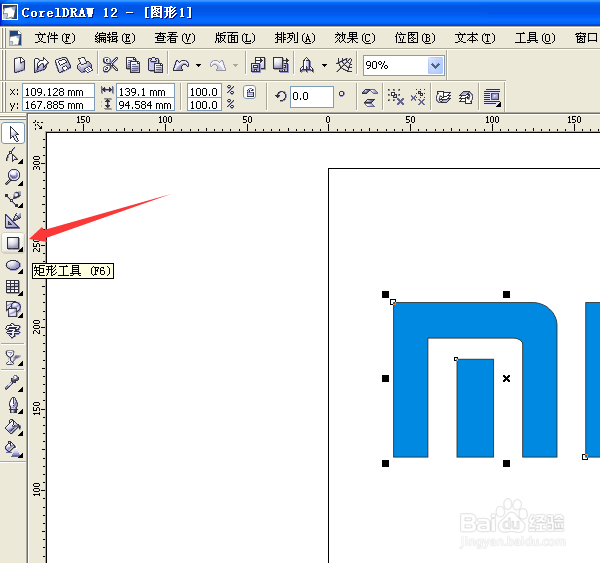The height and width of the screenshot is (563, 600).
Task: Click the Open file icon
Action: coord(41,65)
